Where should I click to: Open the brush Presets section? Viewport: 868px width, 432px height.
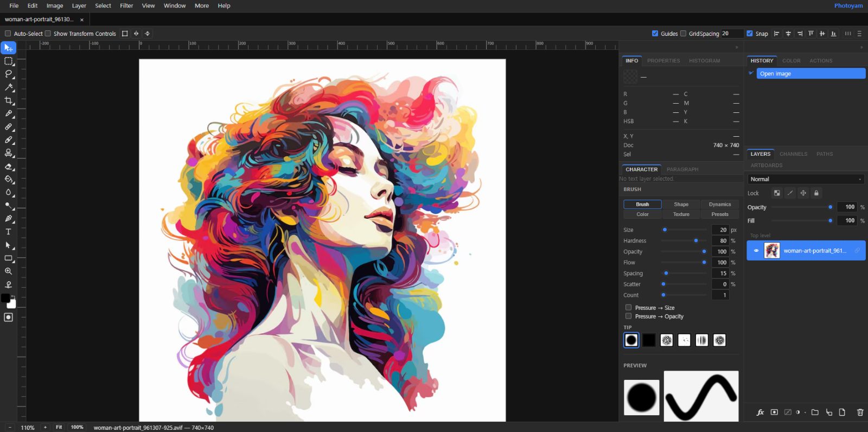[x=720, y=214]
